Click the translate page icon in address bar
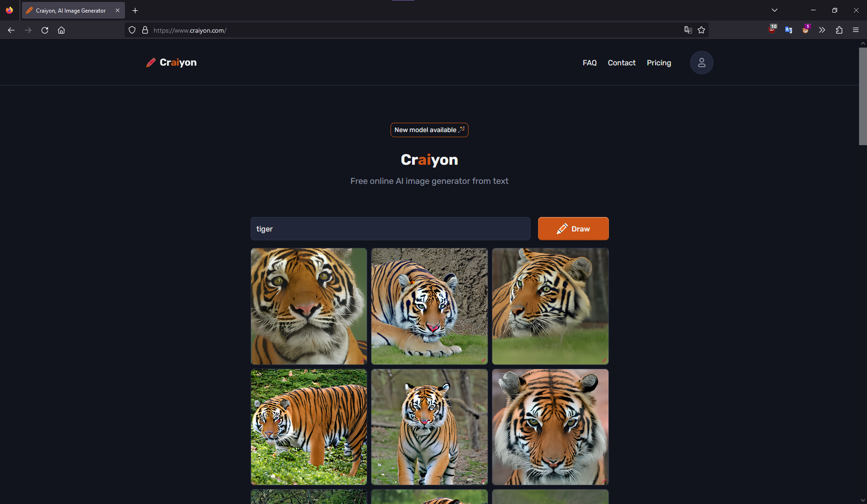Screen dimensions: 867x504 pyautogui.click(x=688, y=30)
